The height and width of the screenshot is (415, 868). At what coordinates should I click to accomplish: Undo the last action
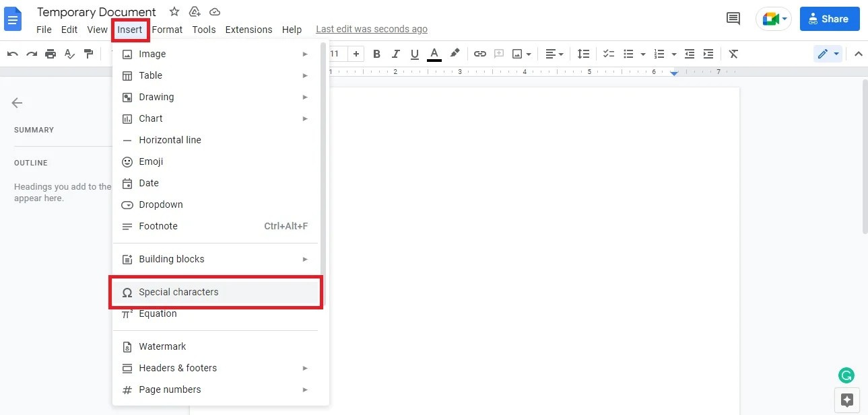(12, 54)
